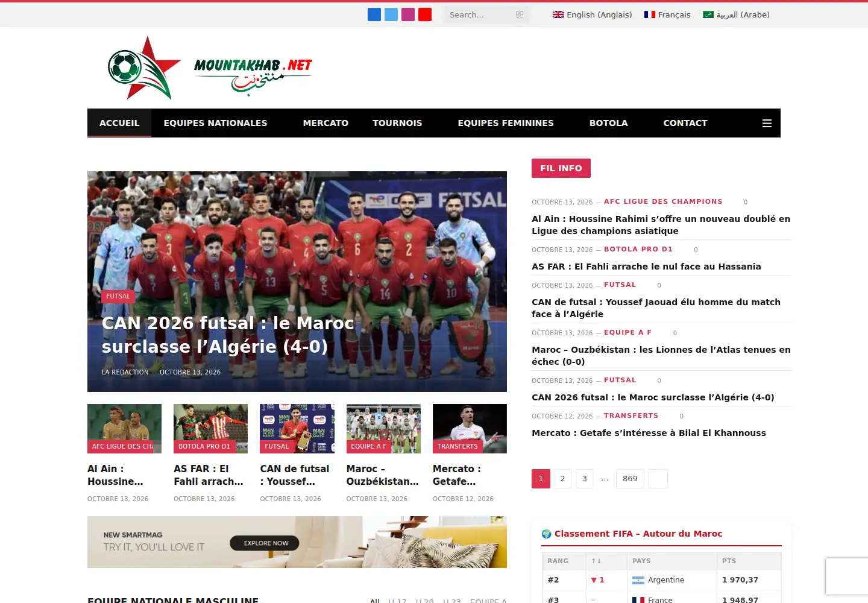Click the red social square icon
Viewport: 868px width, 603px height.
click(425, 14)
